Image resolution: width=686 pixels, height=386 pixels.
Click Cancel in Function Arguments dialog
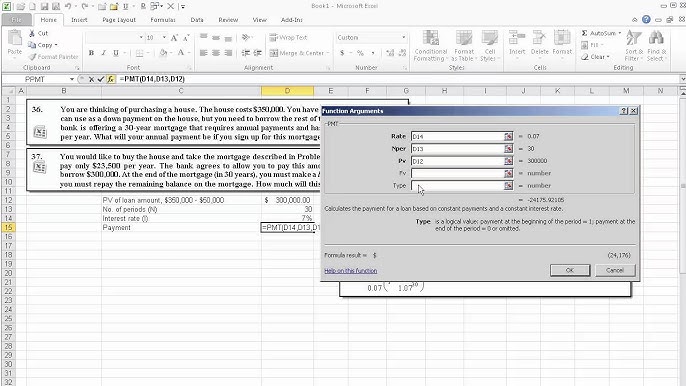click(615, 270)
